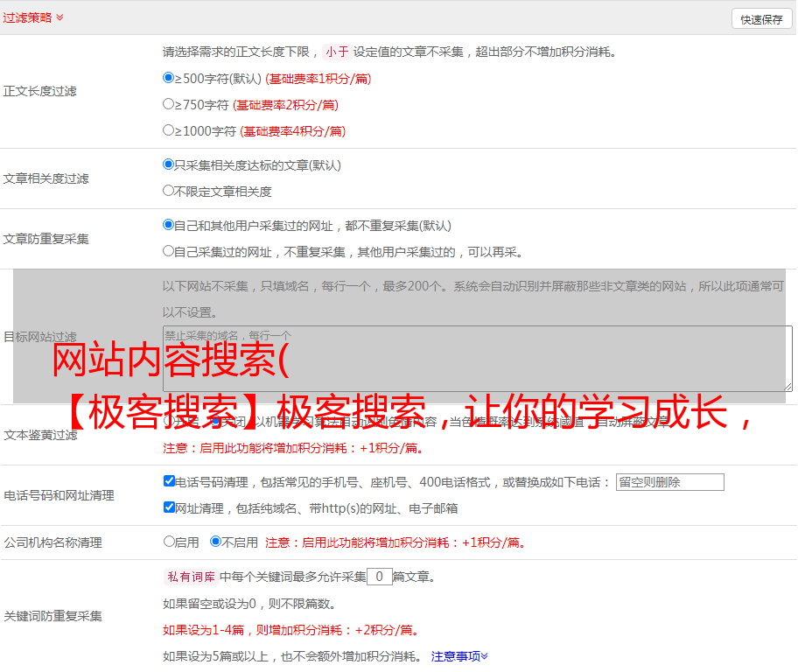
Task: Click the 留空则删除 replacement phone field
Action: [x=669, y=482]
